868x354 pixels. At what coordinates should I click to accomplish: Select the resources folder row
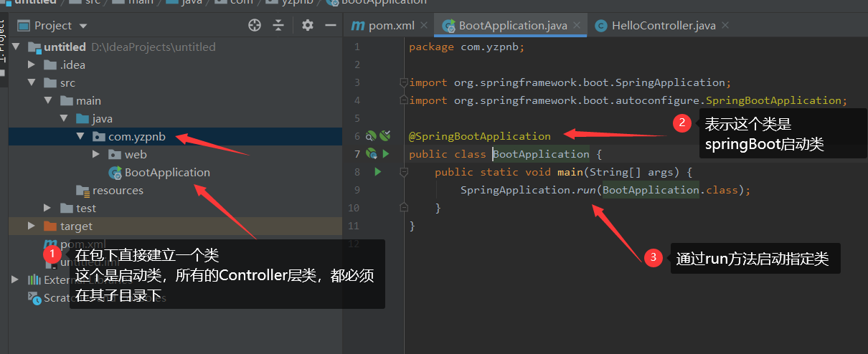[x=175, y=191]
